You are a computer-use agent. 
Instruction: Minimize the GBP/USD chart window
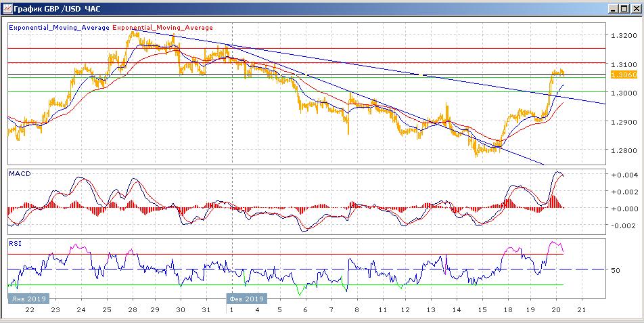[614, 8]
